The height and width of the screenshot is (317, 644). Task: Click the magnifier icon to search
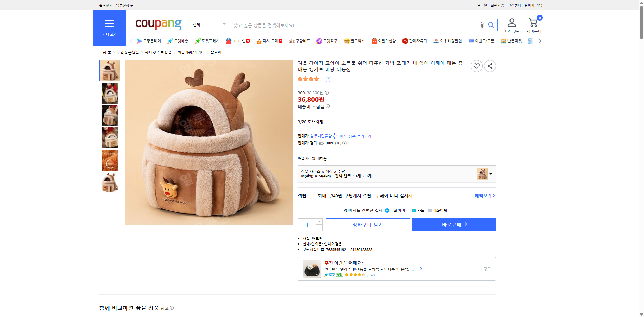pyautogui.click(x=491, y=25)
